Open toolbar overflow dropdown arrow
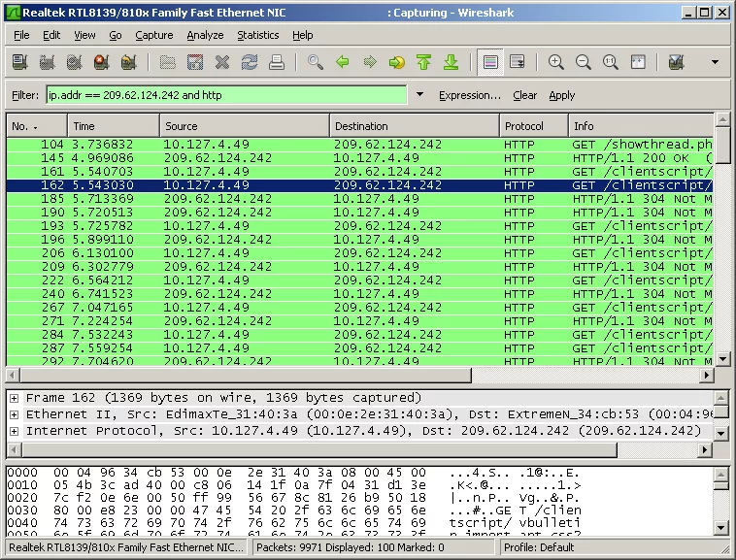Screen dimensions: 736x560 (x=715, y=62)
